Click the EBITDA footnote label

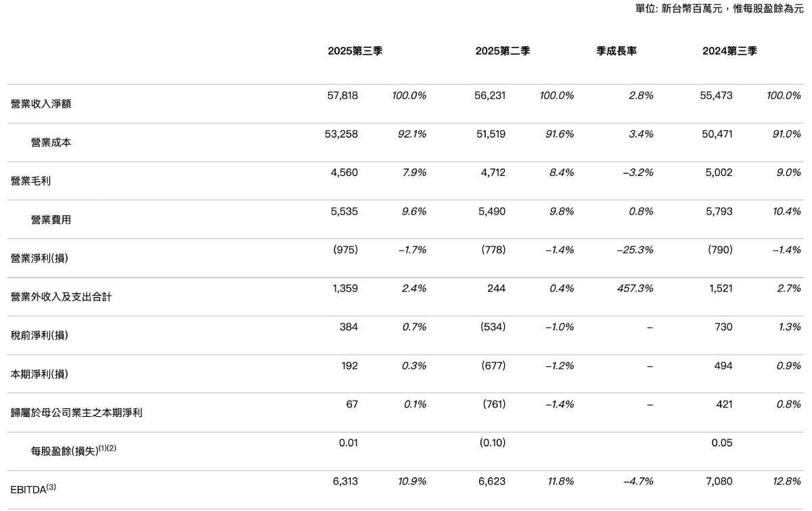click(x=32, y=489)
